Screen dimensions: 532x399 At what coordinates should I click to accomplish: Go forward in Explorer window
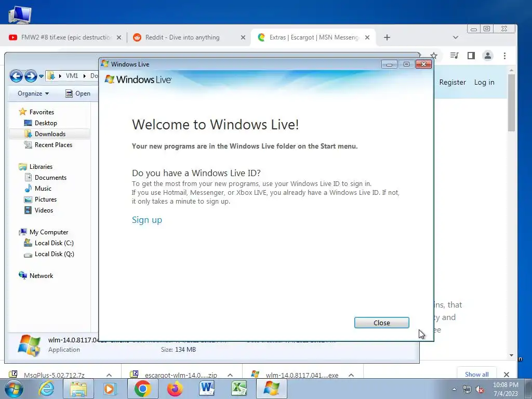point(31,76)
